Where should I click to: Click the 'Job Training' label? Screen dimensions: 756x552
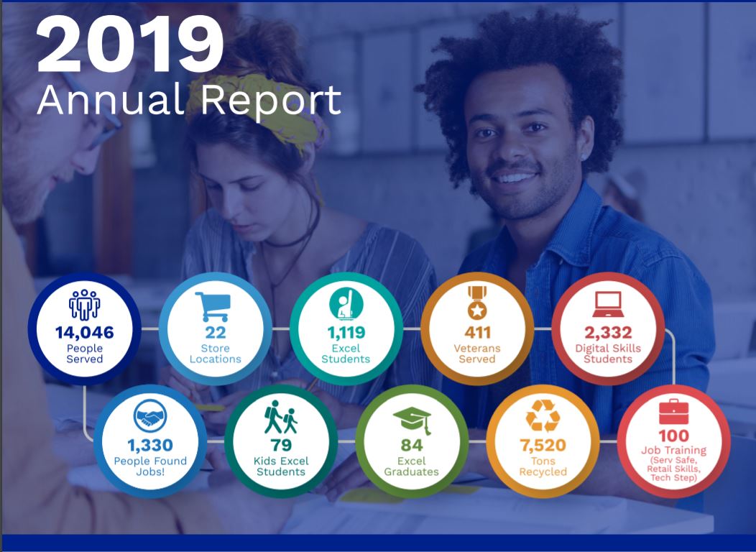(673, 450)
